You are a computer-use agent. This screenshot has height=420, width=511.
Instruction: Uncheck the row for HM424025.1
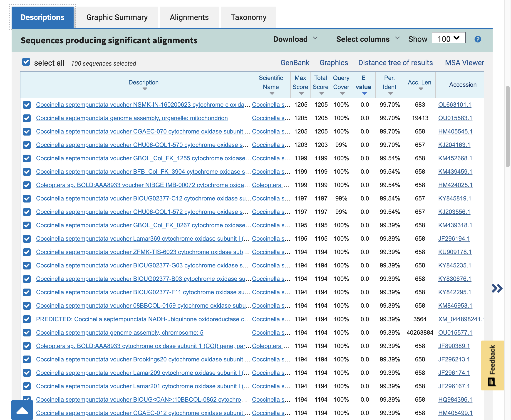coord(27,185)
